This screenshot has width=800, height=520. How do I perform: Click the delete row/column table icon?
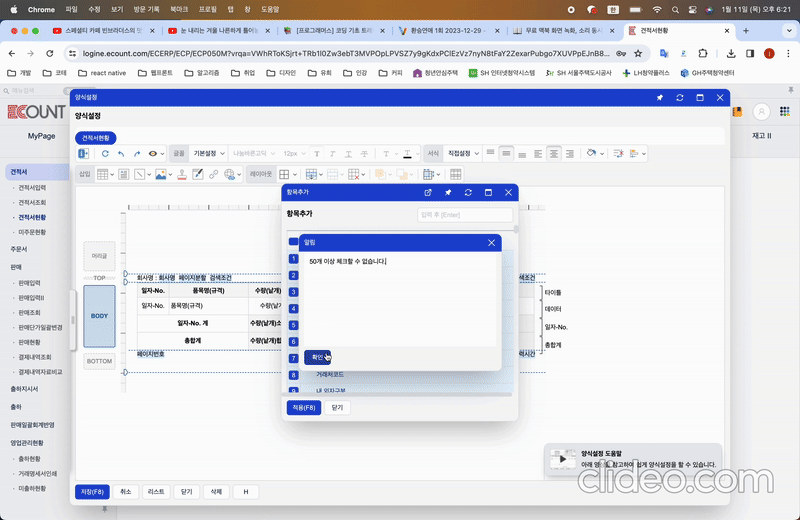pyautogui.click(x=356, y=175)
